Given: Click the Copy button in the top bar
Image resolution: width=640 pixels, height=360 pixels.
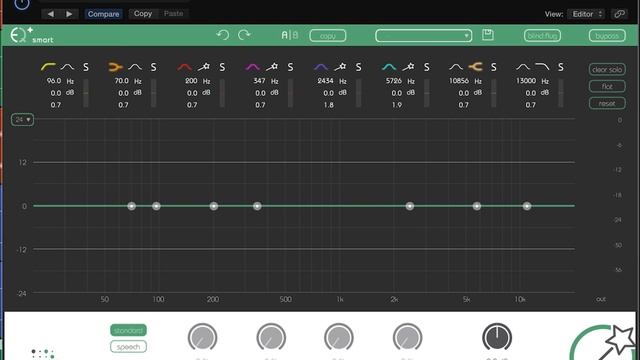Looking at the screenshot, I should [143, 13].
